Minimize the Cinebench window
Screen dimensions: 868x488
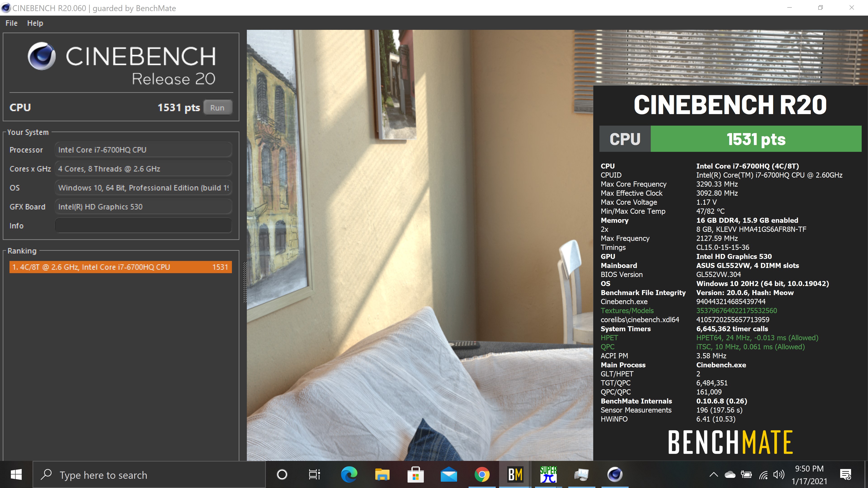tap(789, 7)
